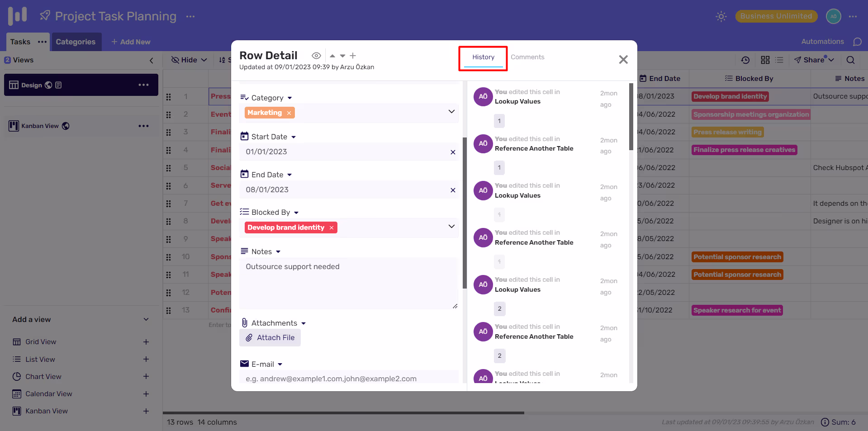Viewport: 868px width, 431px height.
Task: Switch to the History tab
Action: (483, 57)
